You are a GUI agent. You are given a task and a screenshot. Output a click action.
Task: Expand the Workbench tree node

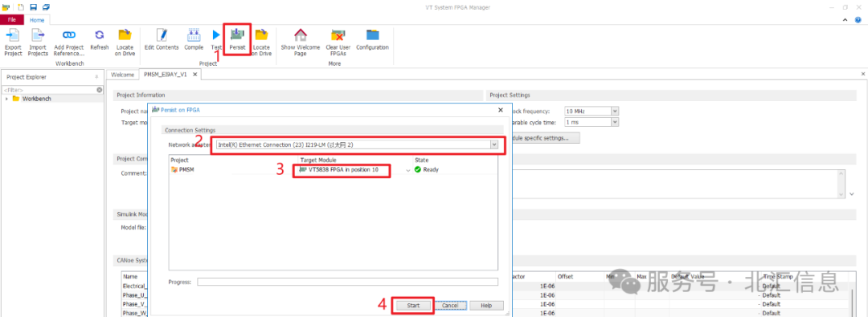pos(6,99)
